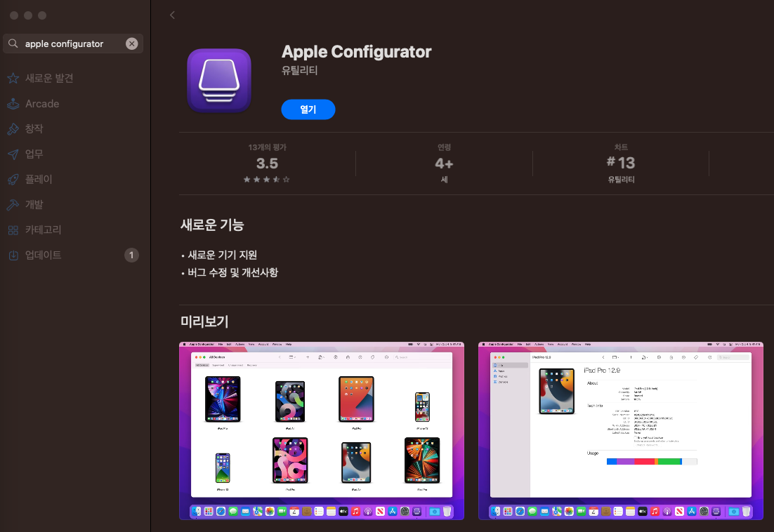
Task: Select the rocket icon beside 플레이
Action: click(x=13, y=179)
